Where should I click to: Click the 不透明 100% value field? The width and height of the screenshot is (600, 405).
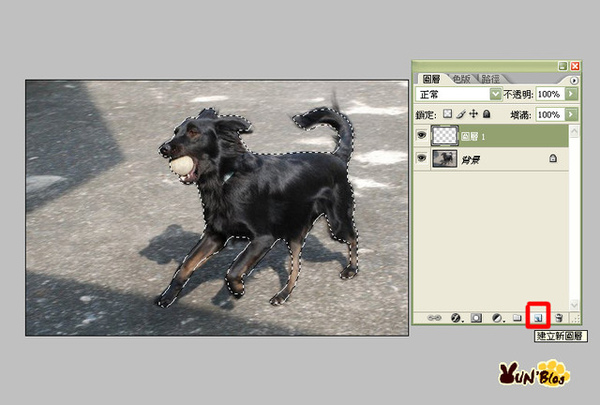pyautogui.click(x=550, y=94)
